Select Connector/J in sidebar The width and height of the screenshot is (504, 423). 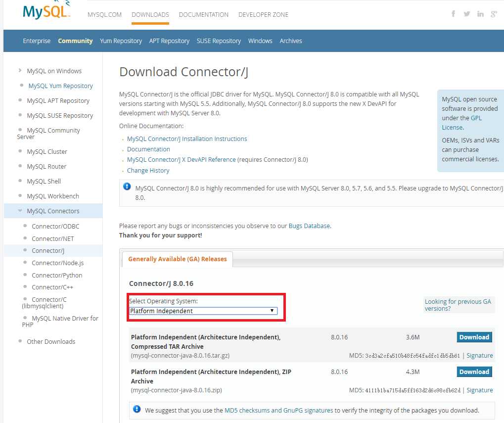click(x=48, y=251)
